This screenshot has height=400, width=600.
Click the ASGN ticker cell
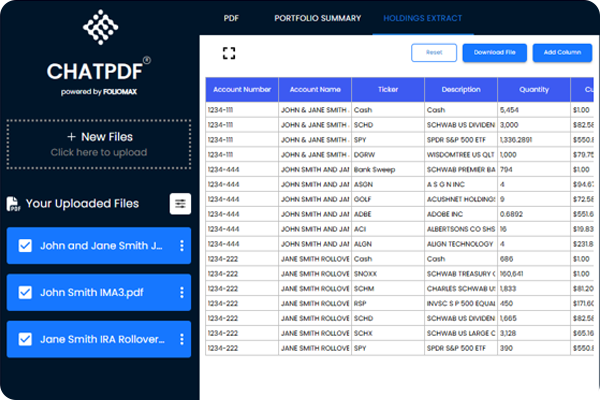[x=388, y=184]
